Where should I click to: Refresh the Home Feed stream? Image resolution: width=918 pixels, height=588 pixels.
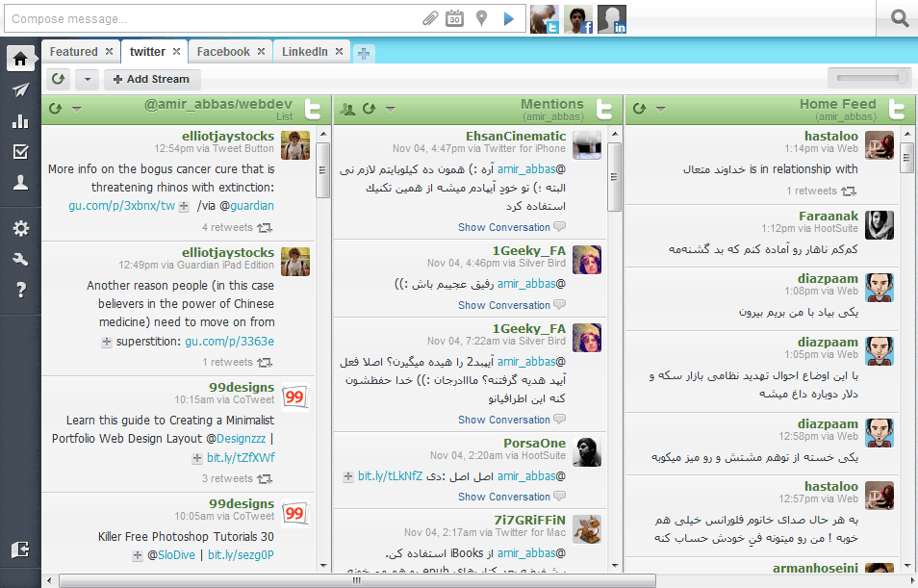(x=639, y=109)
